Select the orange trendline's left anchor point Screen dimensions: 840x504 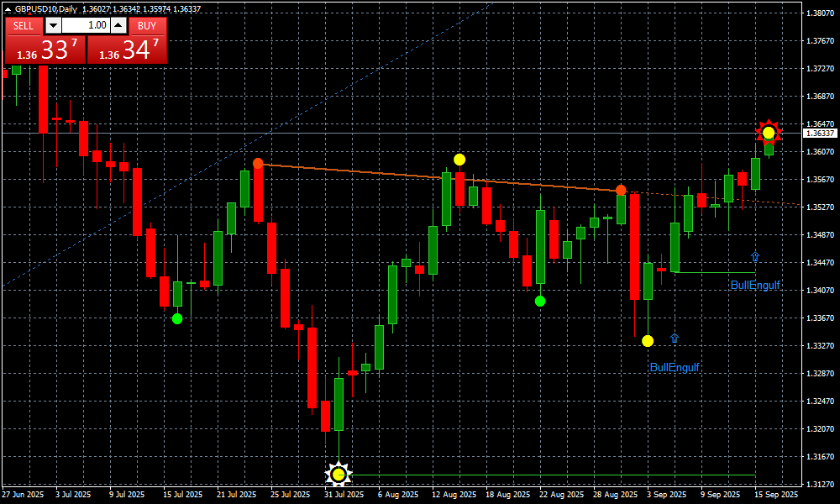coord(258,163)
